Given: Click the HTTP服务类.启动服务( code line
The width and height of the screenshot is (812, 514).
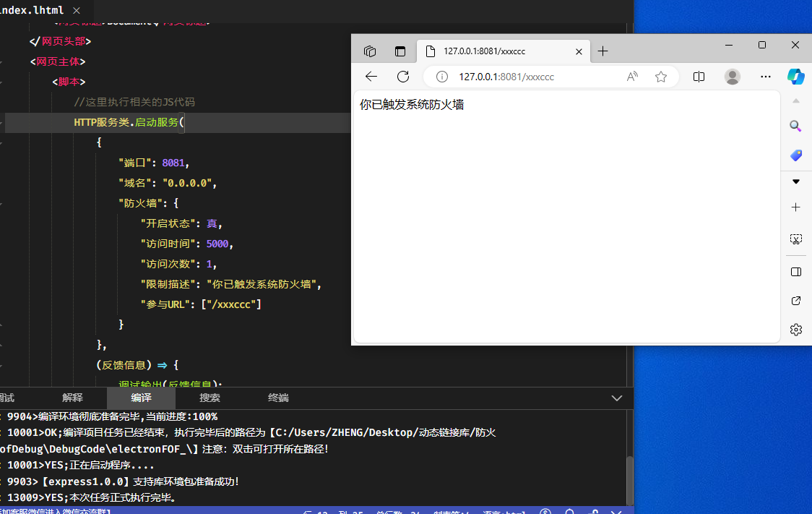Looking at the screenshot, I should 129,122.
